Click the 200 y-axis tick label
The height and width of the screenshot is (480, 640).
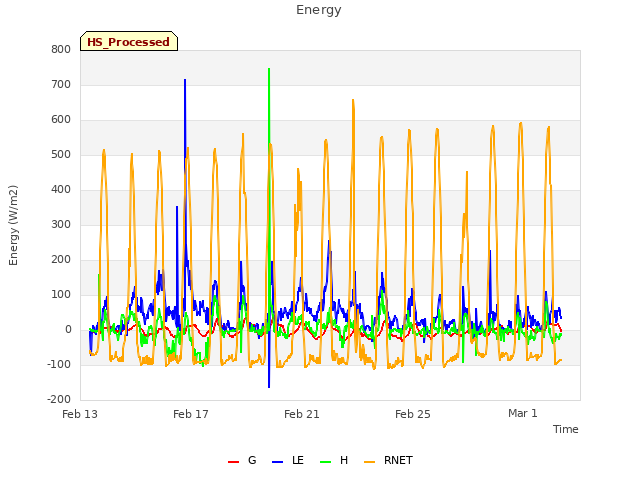coord(61,260)
